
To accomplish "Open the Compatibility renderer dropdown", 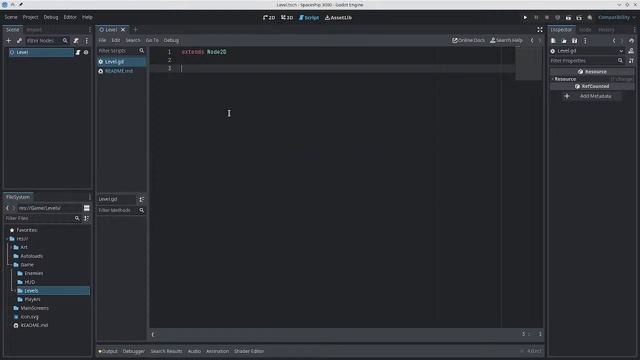I will (x=617, y=18).
